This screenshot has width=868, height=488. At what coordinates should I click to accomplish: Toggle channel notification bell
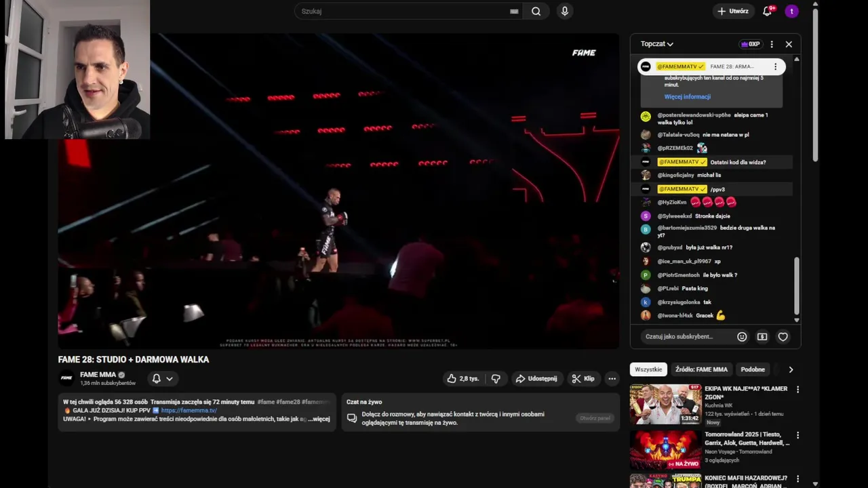click(157, 379)
